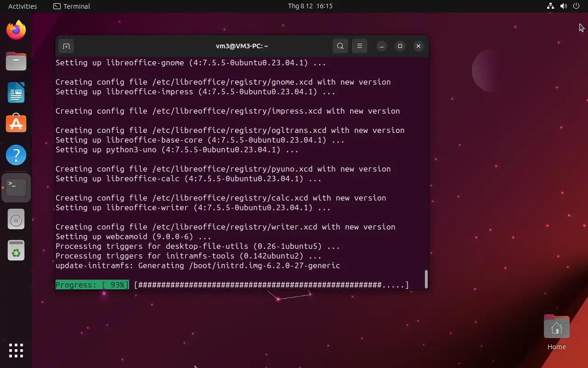Open the Home folder desktop icon
This screenshot has width=588, height=368.
click(556, 332)
